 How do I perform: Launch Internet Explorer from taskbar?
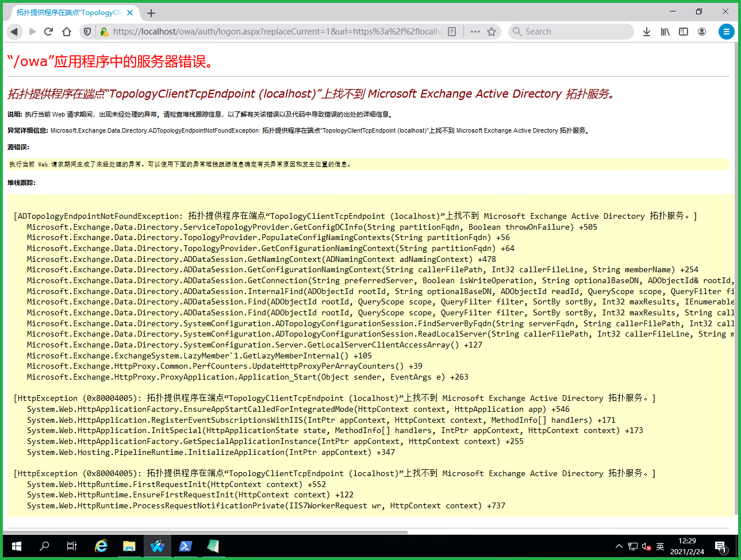point(101,546)
